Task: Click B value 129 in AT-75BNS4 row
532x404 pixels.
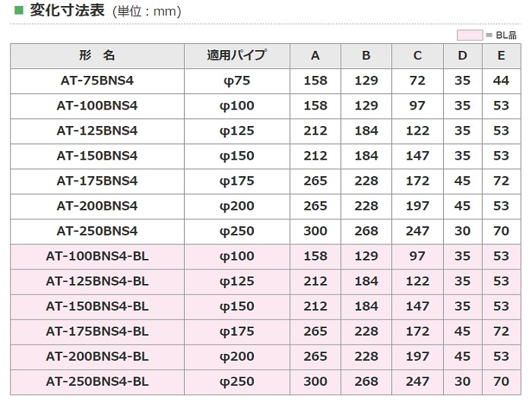Action: coord(366,80)
